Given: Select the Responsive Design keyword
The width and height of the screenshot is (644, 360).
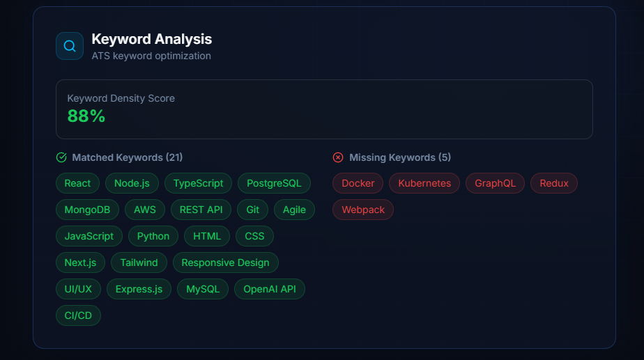Looking at the screenshot, I should tap(225, 263).
